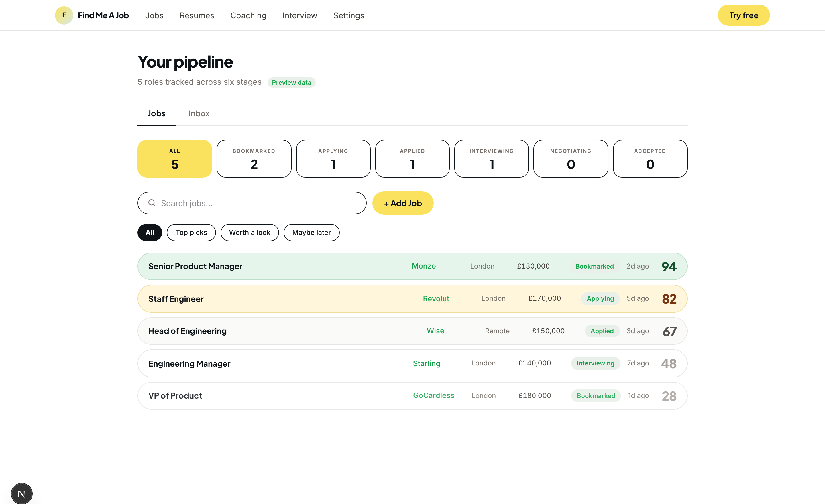Click the Remote location text
Image resolution: width=825 pixels, height=504 pixels.
pos(497,331)
